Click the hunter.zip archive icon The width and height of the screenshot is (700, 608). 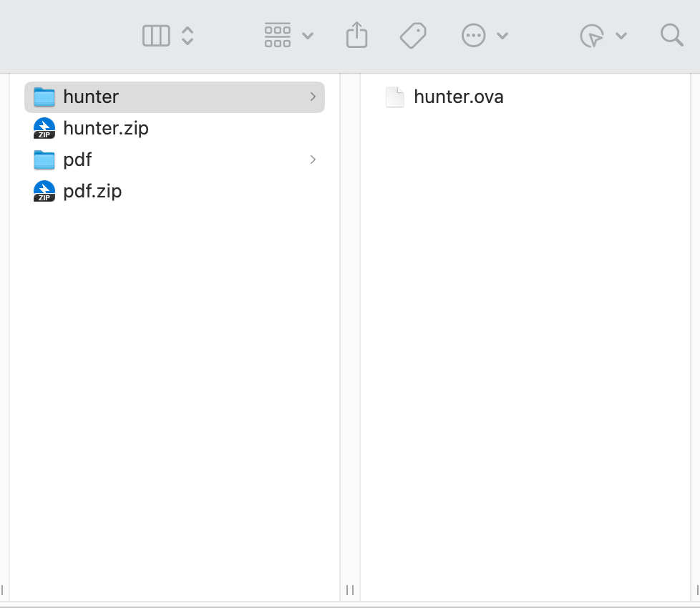44,129
